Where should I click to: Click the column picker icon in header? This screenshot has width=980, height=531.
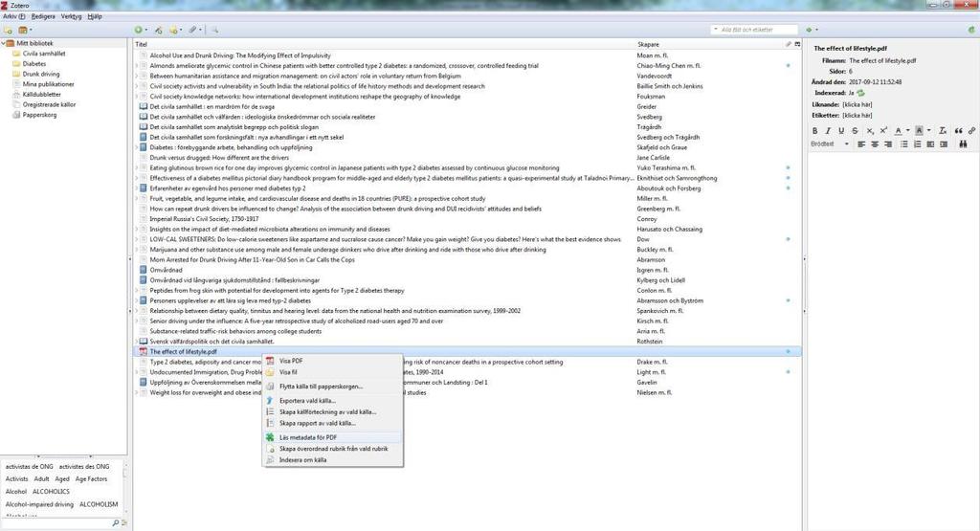coord(797,44)
